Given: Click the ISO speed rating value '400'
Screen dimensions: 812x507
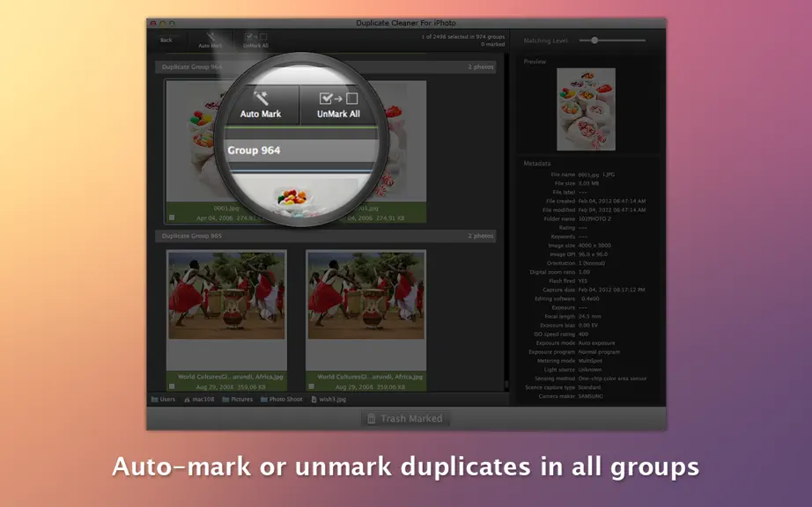Looking at the screenshot, I should (583, 334).
